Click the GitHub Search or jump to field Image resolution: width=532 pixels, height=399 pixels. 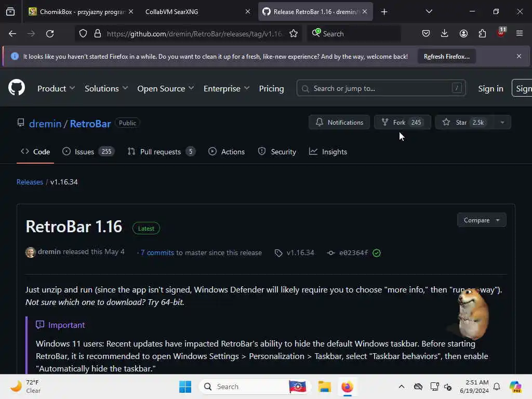coord(381,88)
